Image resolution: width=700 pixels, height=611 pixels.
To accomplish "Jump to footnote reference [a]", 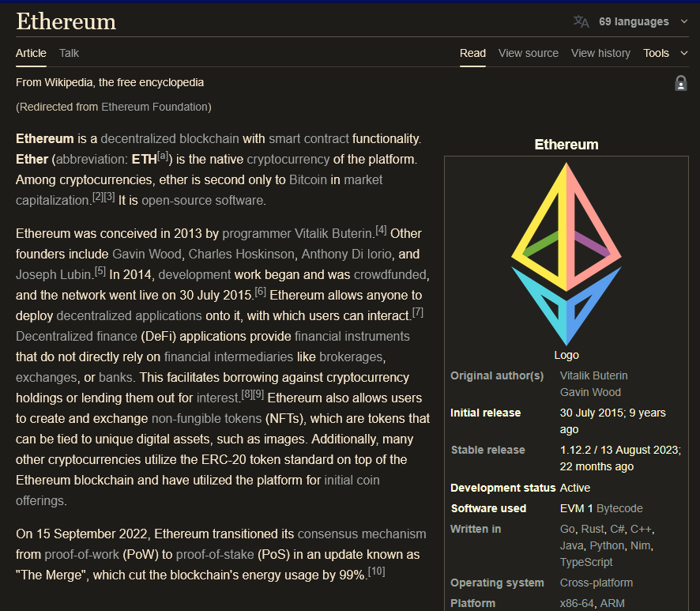I will coord(163,156).
